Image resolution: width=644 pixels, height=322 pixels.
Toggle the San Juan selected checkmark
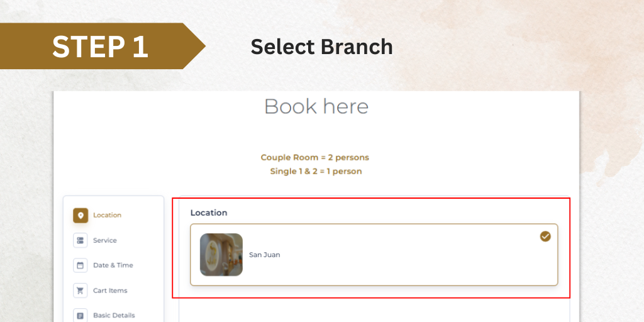(545, 236)
